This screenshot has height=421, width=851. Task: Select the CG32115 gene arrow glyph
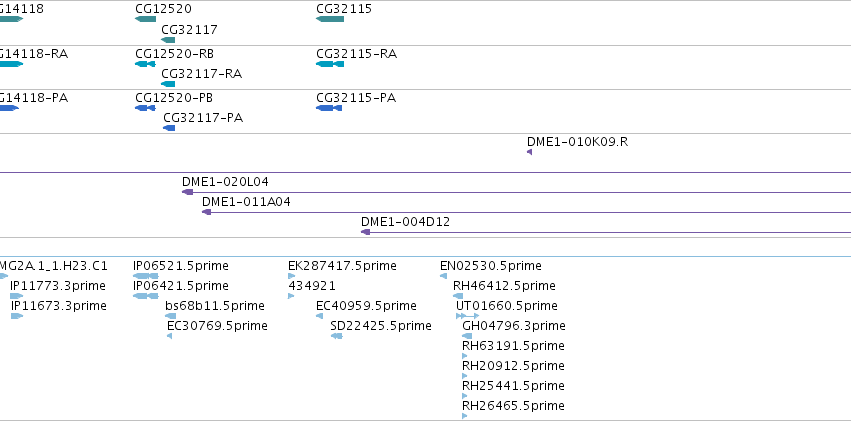point(330,19)
